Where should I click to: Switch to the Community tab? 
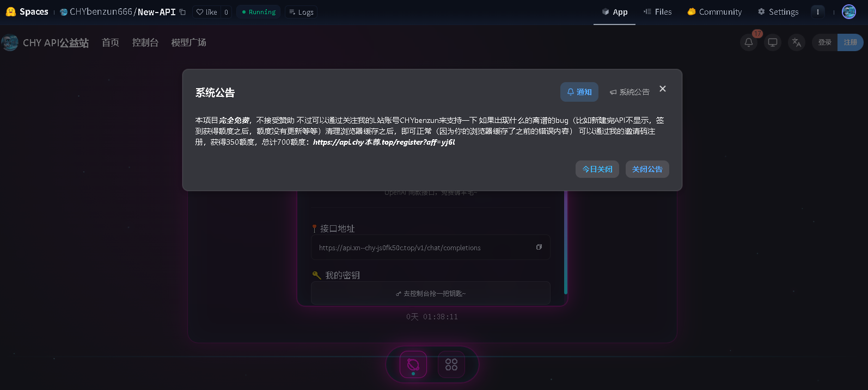(x=714, y=12)
